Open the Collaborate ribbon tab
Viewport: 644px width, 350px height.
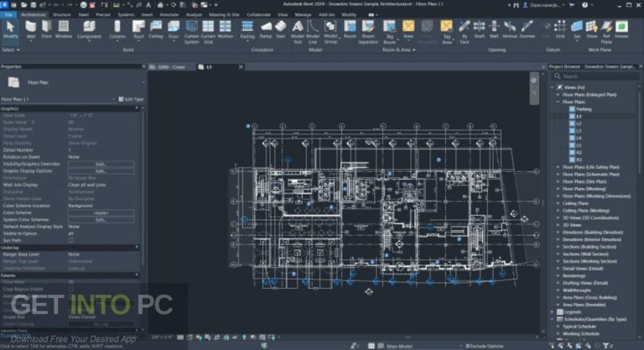point(259,14)
